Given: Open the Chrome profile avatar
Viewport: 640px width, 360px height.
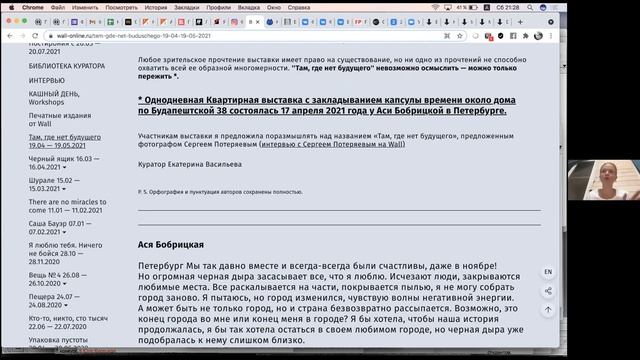Looking at the screenshot, I should pyautogui.click(x=538, y=36).
